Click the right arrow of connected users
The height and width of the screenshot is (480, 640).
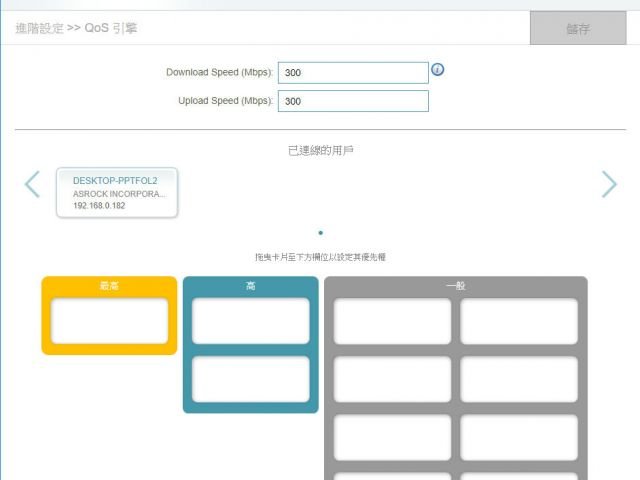(609, 184)
